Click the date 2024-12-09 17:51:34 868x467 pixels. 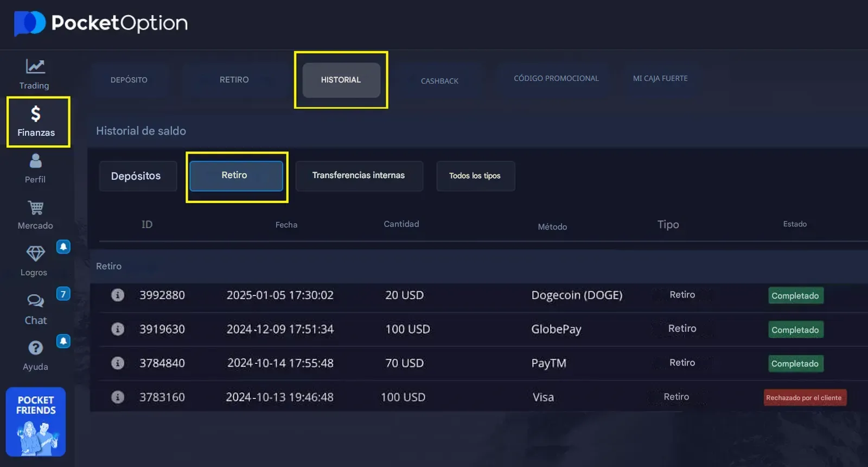tap(280, 329)
